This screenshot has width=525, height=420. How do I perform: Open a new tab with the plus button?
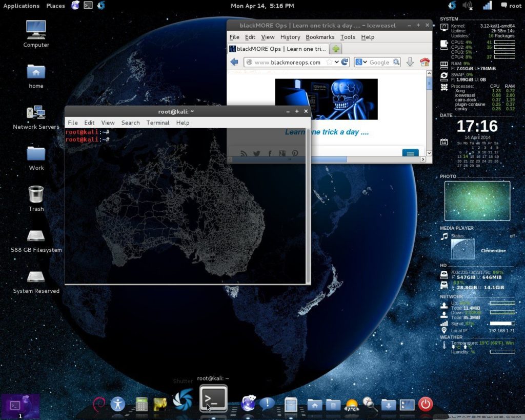(x=335, y=49)
